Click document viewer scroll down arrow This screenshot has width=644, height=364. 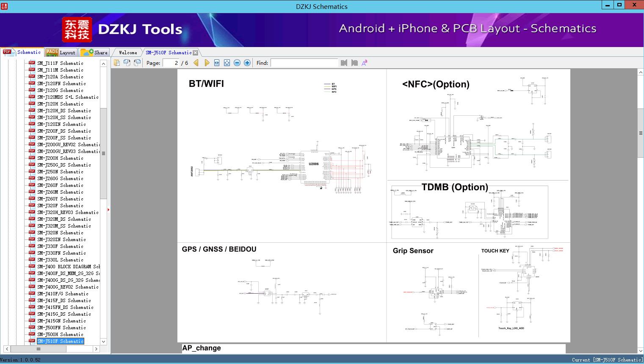click(640, 350)
